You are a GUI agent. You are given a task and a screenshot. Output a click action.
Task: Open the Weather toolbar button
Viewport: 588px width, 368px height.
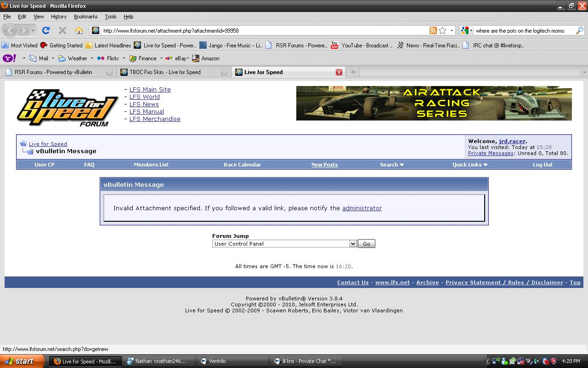(73, 58)
